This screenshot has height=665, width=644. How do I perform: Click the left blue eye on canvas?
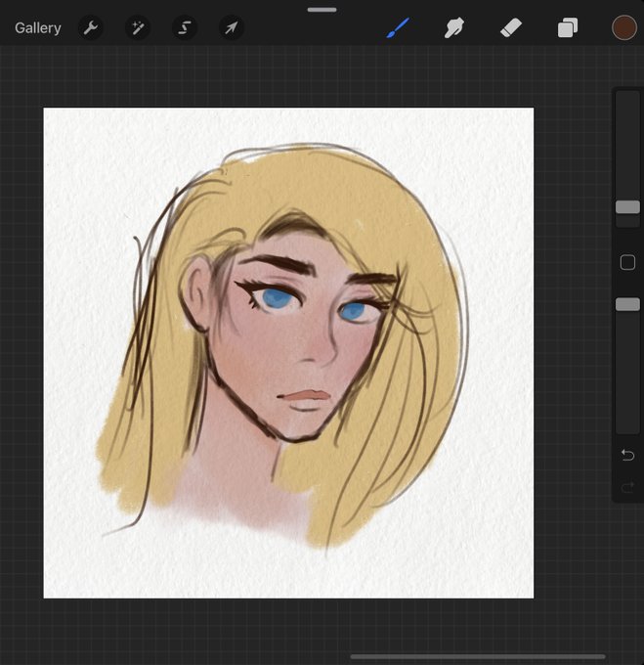276,298
